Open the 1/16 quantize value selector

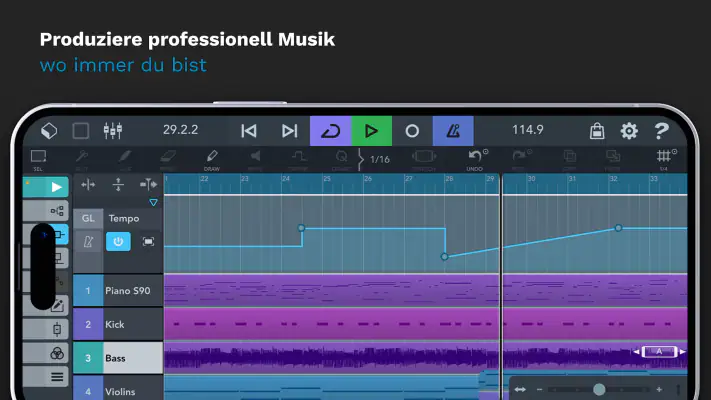(x=380, y=160)
